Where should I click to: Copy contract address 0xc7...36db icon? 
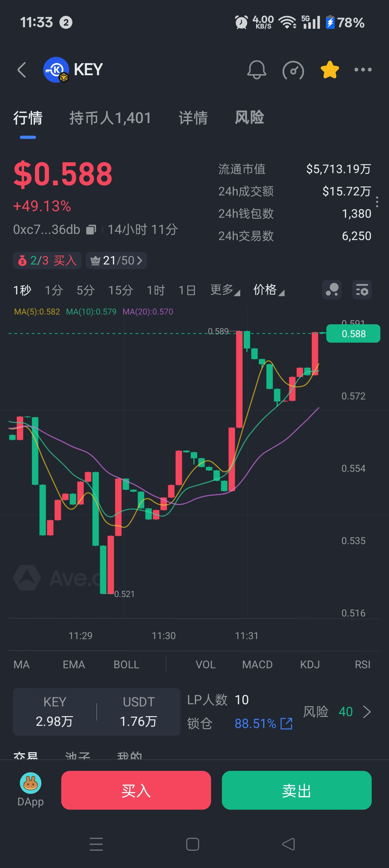pos(91,230)
